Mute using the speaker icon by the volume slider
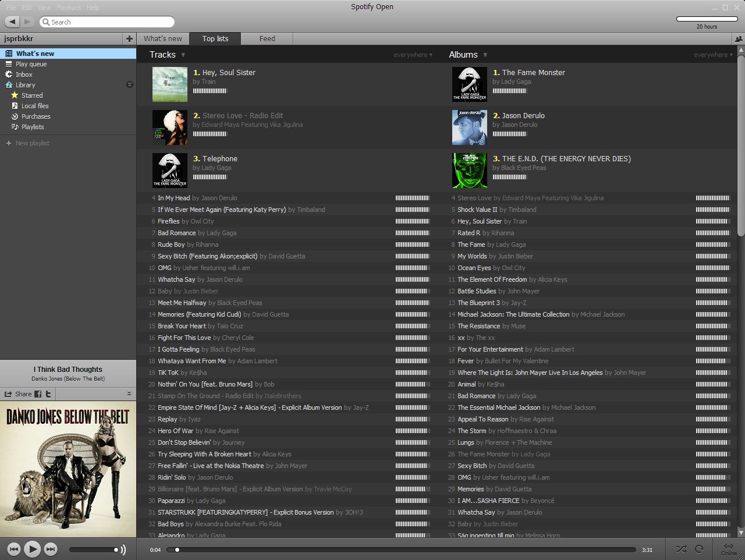 (x=123, y=550)
